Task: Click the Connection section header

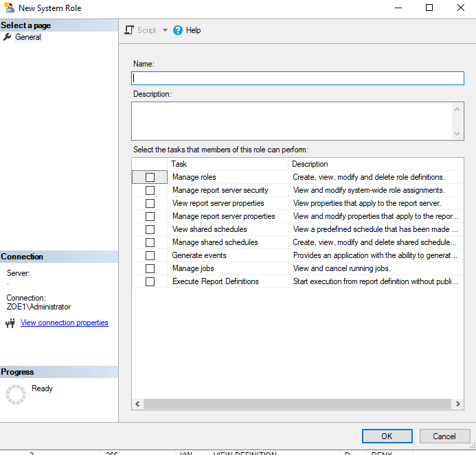Action: coord(59,257)
